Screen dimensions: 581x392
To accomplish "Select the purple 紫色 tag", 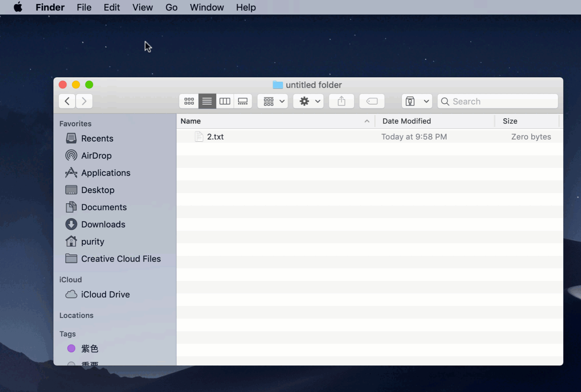I will 83,348.
